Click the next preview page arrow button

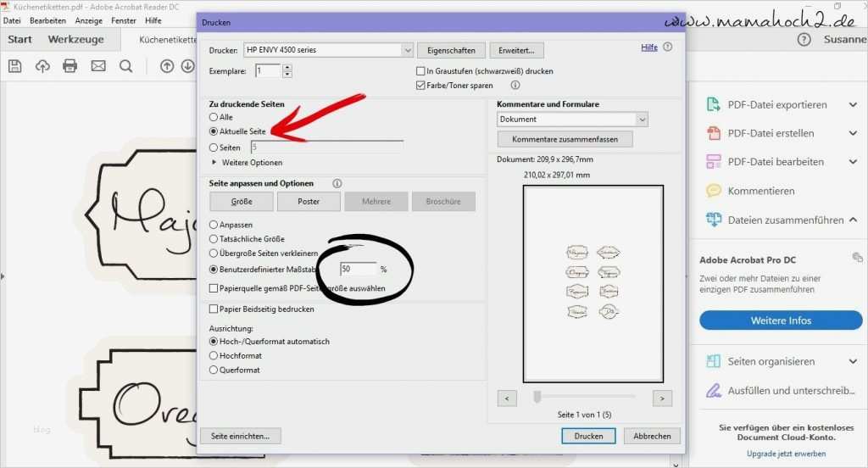[x=662, y=398]
